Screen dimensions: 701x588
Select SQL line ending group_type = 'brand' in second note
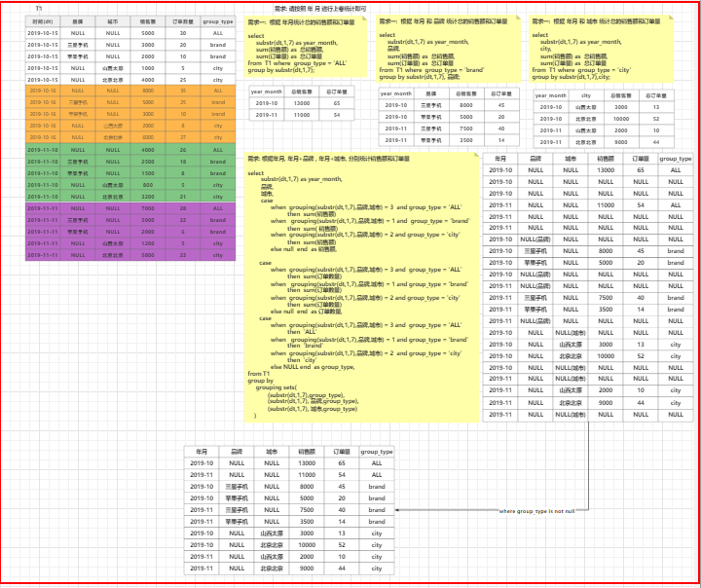(431, 70)
